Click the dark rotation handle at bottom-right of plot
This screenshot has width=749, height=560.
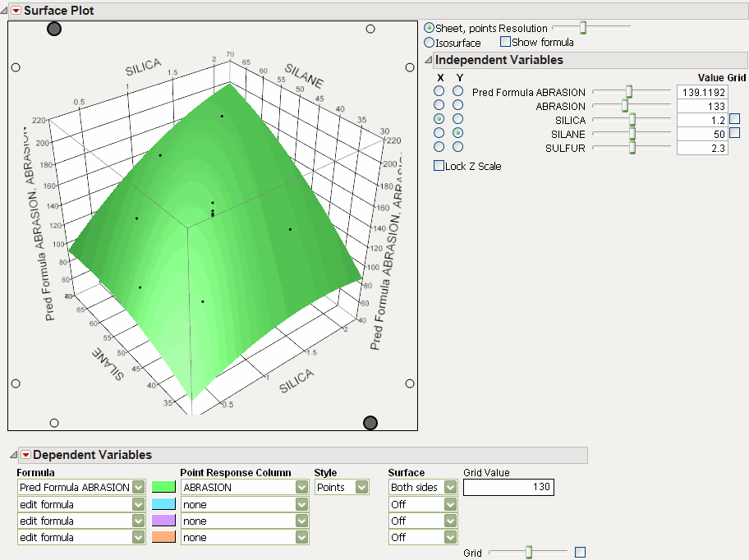click(x=370, y=423)
